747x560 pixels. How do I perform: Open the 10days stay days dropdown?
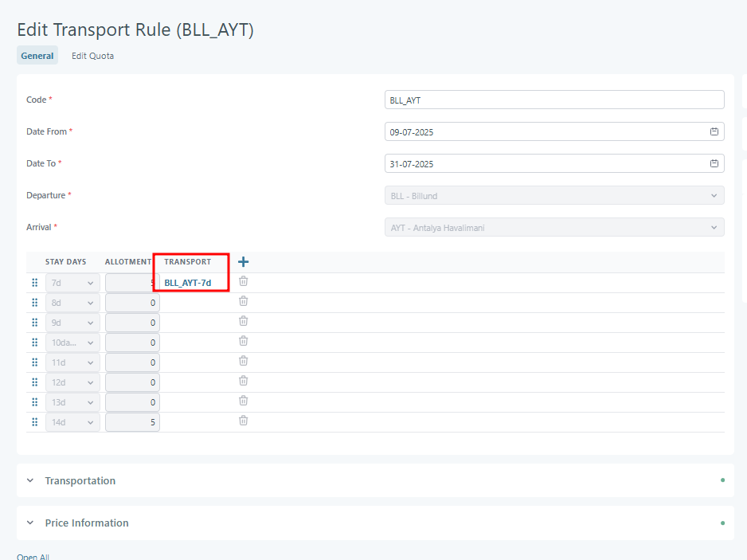point(72,343)
